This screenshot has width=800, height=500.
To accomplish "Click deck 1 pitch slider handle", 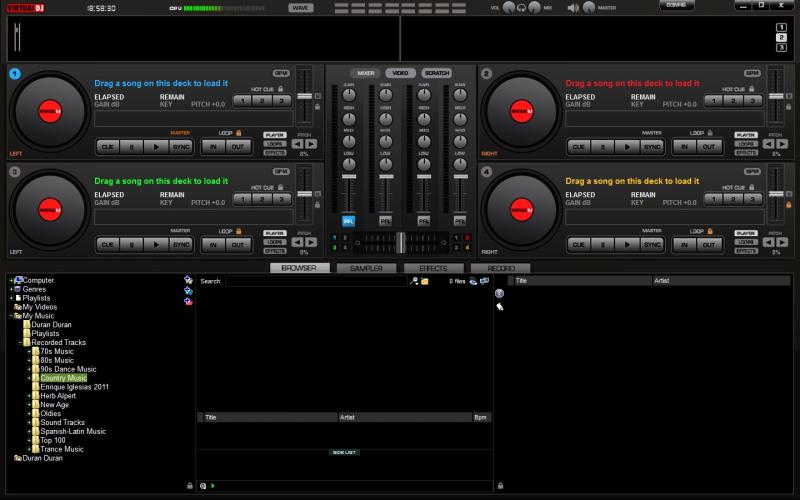I will 305,96.
